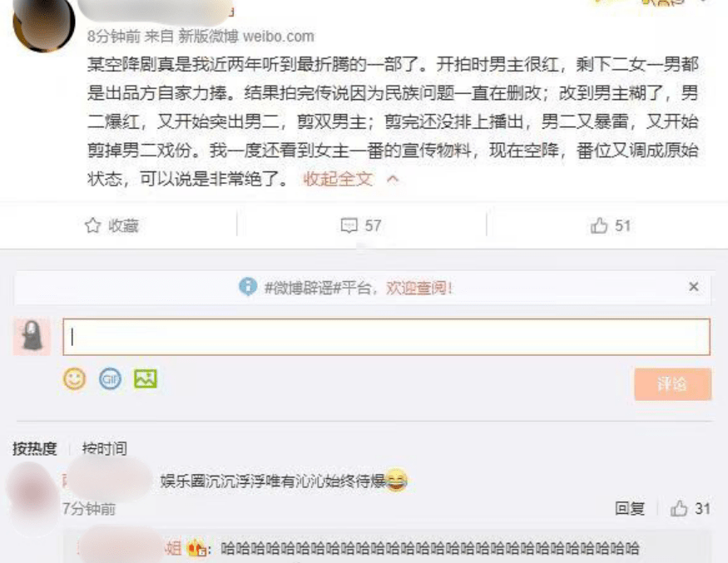Click the star favorite icon
The height and width of the screenshot is (563, 728).
[93, 225]
